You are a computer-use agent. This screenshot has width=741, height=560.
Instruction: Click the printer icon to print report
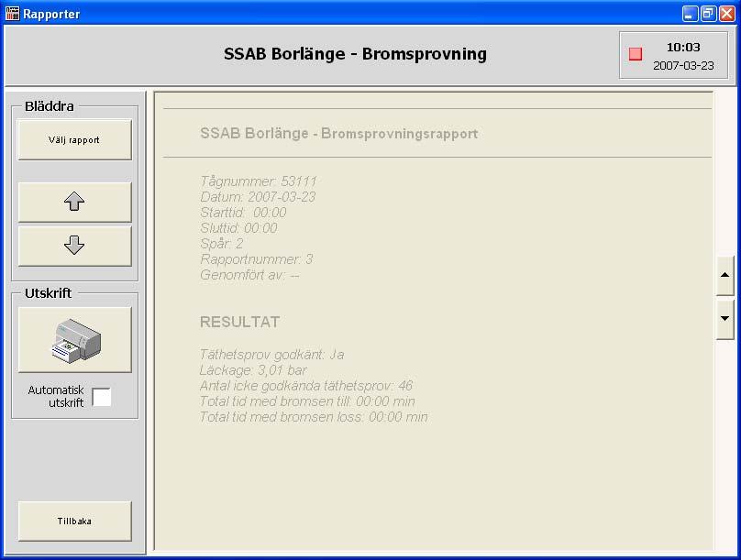click(74, 339)
